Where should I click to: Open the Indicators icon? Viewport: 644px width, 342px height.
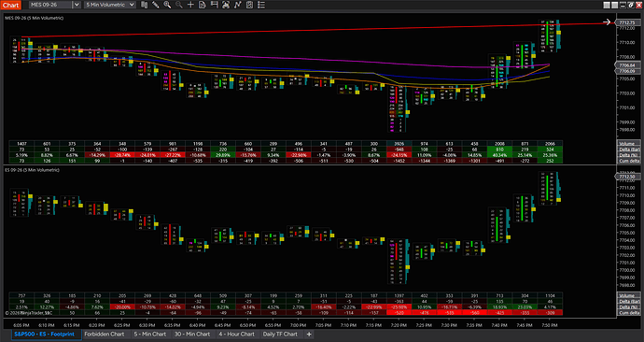pos(237,5)
